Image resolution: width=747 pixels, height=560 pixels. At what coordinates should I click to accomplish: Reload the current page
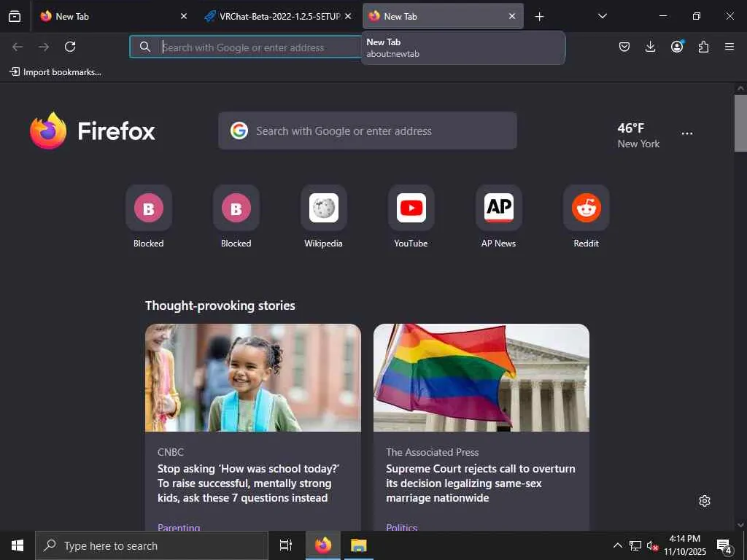click(70, 47)
